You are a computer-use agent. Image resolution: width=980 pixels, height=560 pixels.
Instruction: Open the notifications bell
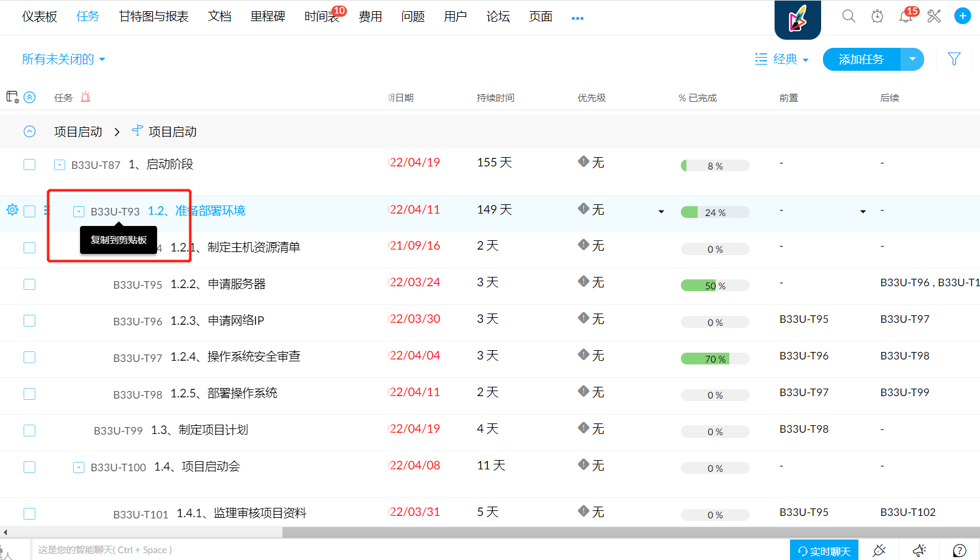click(906, 17)
